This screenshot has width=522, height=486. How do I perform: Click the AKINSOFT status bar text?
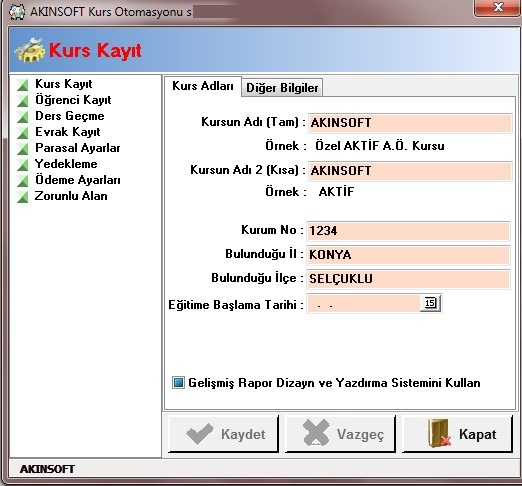47,469
